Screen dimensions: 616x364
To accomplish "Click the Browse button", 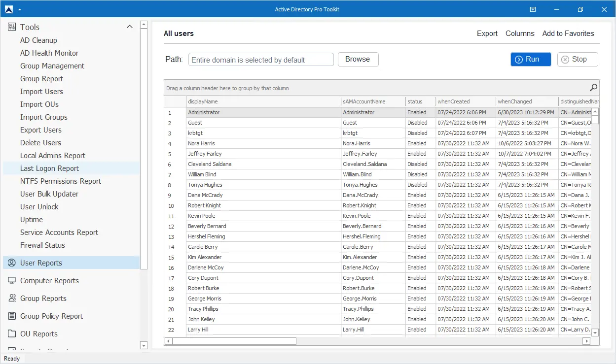I will point(358,59).
